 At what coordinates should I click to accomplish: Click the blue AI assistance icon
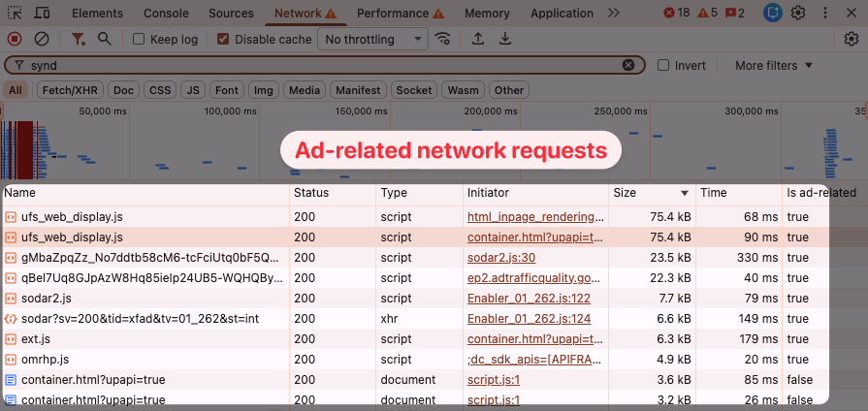(772, 13)
